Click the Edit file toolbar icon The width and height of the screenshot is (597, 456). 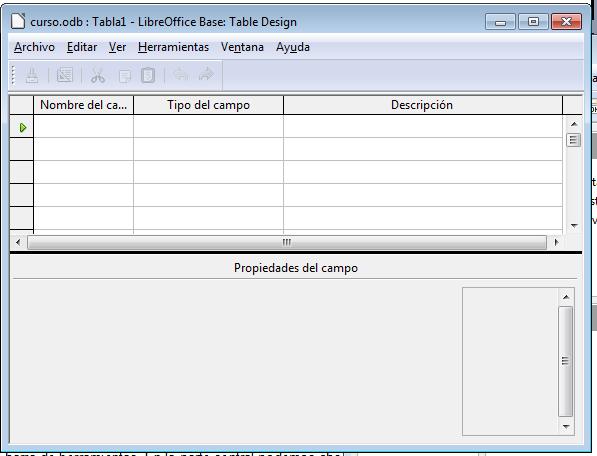coord(65,75)
